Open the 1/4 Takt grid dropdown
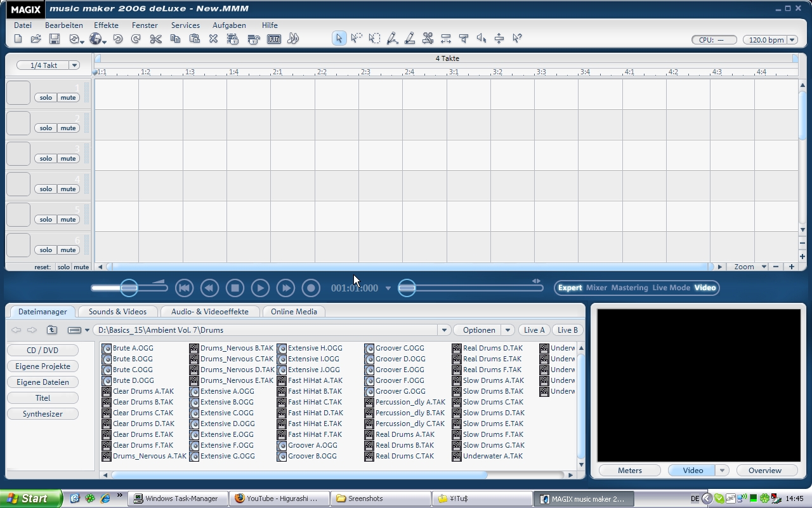Viewport: 812px width, 508px height. click(74, 65)
